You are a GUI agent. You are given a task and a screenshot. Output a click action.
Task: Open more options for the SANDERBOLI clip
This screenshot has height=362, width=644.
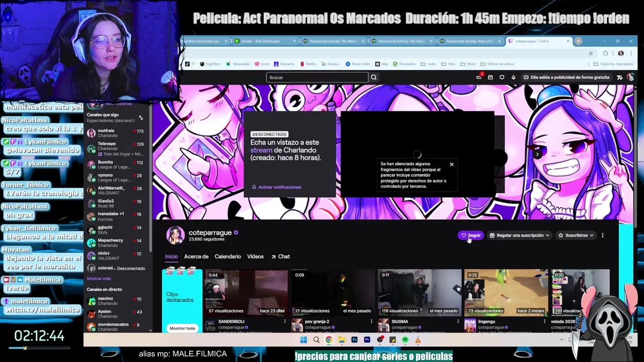pyautogui.click(x=285, y=321)
